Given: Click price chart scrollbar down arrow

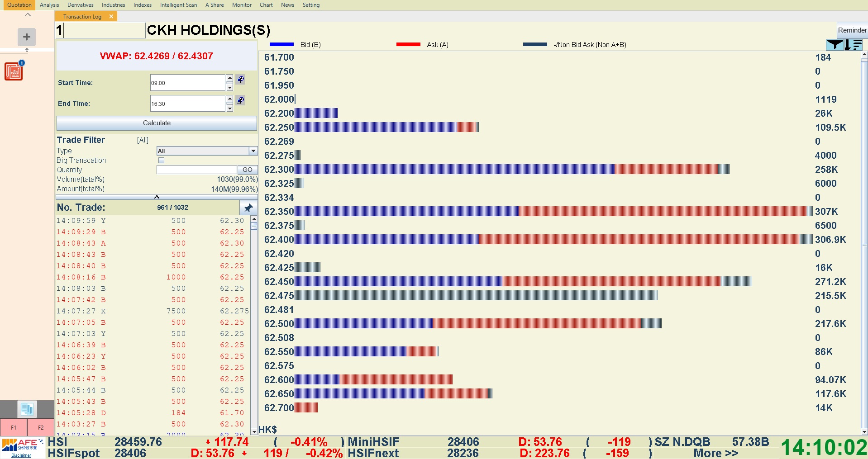Looking at the screenshot, I should pos(864,432).
